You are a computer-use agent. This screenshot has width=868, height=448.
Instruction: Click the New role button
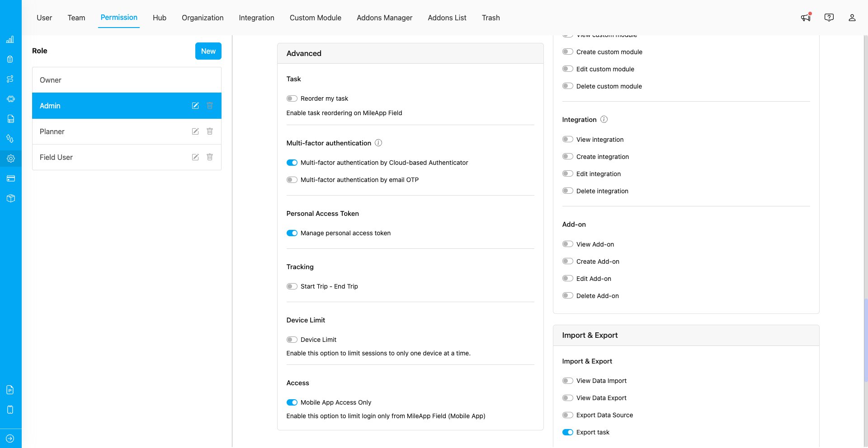click(208, 51)
